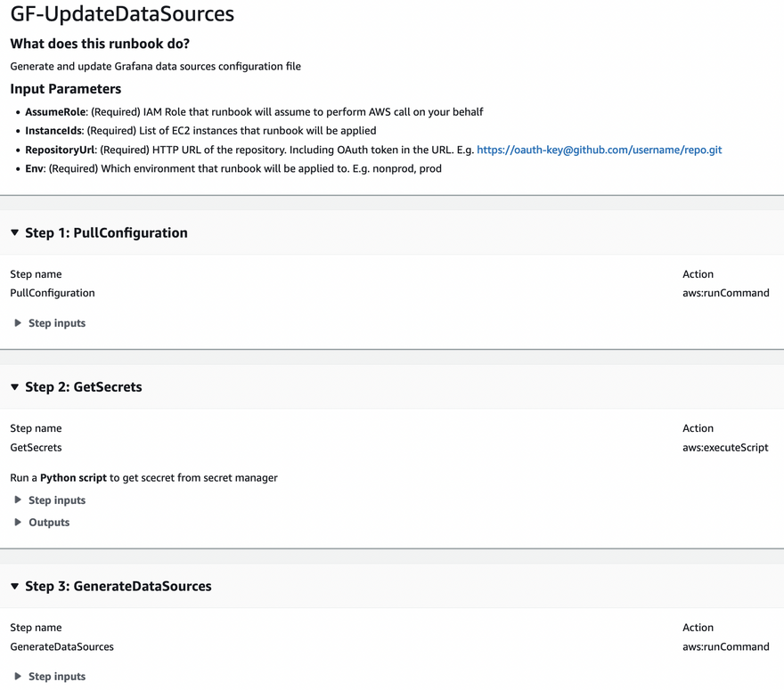This screenshot has width=784, height=690.
Task: Select the InstanceIds parameter name
Action: click(54, 131)
